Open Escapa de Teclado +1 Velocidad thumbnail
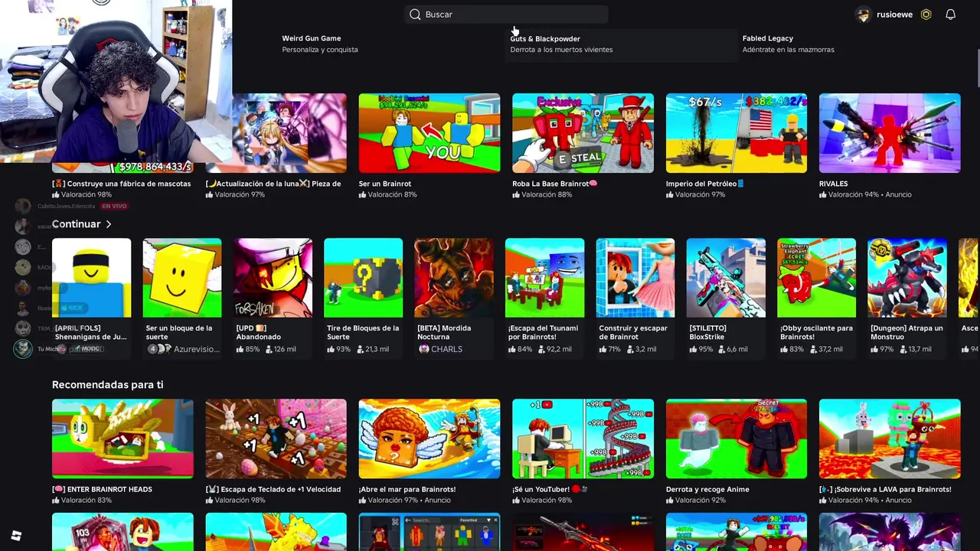 pyautogui.click(x=276, y=439)
